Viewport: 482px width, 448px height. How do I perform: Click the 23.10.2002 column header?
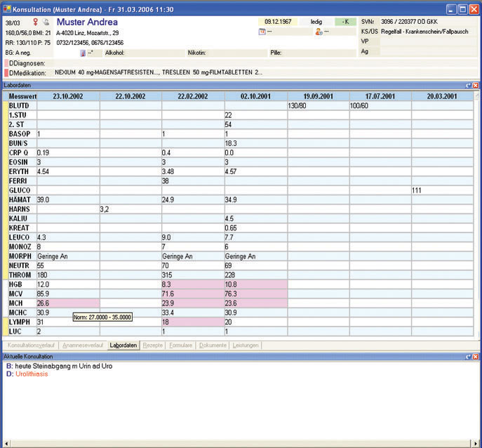pos(68,95)
